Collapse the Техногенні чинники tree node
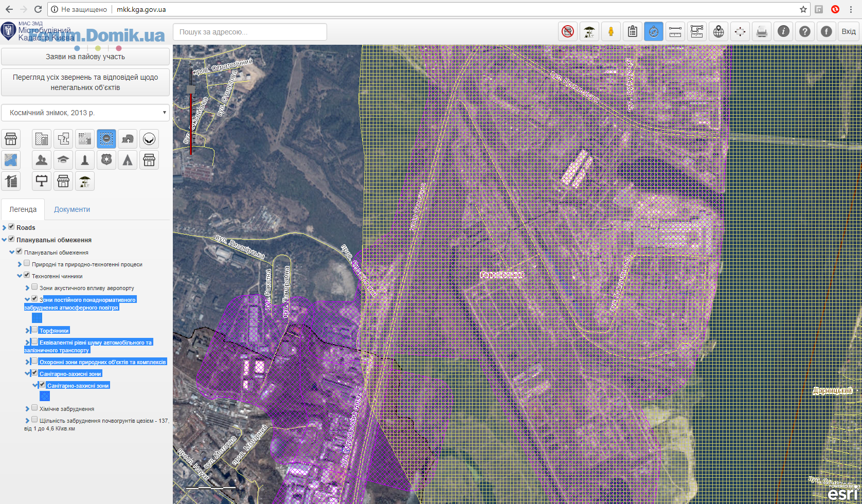Screen dimensions: 862x504 click(x=20, y=276)
